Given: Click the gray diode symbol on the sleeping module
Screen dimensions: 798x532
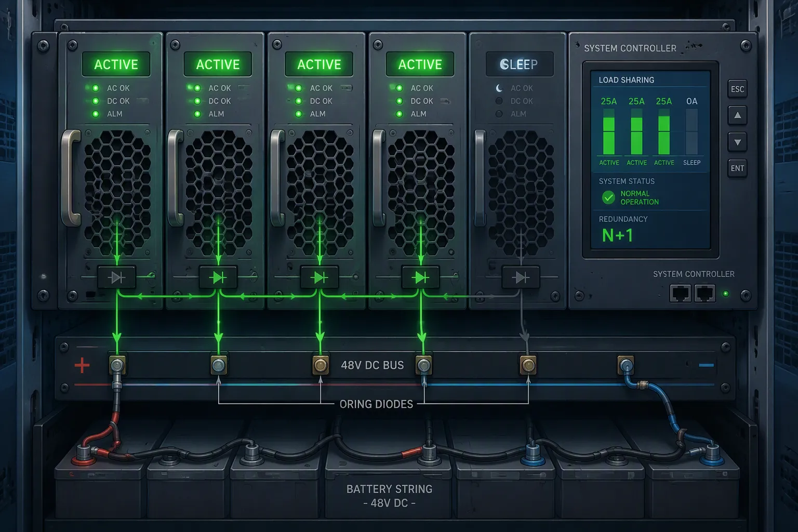Looking at the screenshot, I should pos(521,278).
